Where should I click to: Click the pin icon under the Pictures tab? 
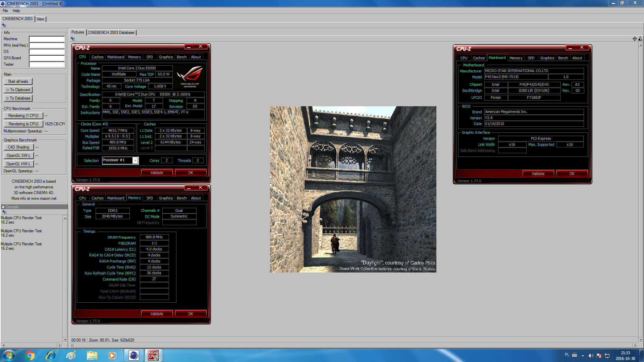point(73,39)
